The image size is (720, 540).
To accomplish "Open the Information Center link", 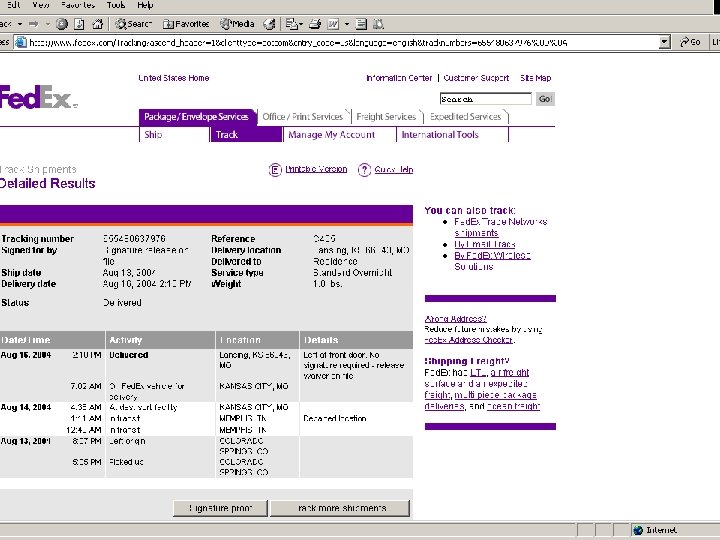I will coord(399,78).
